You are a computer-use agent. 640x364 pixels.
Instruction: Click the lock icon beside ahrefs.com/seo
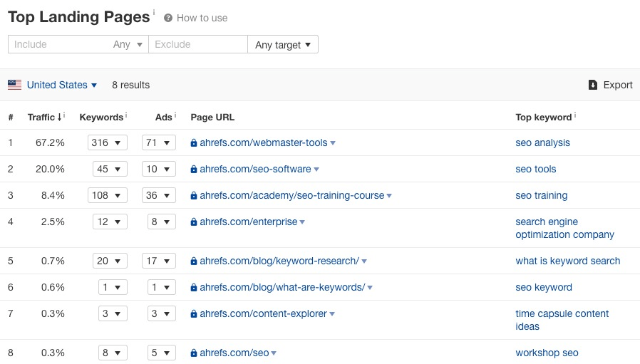point(194,353)
